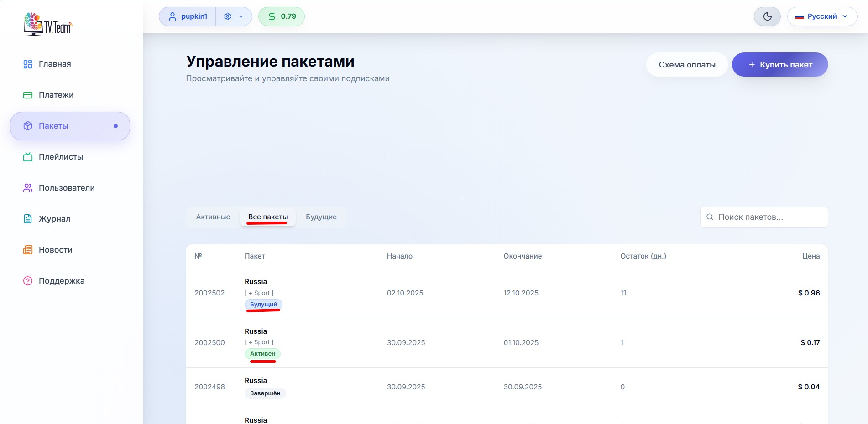
Task: Click the pupkin1 user profile button
Action: pyautogui.click(x=188, y=16)
